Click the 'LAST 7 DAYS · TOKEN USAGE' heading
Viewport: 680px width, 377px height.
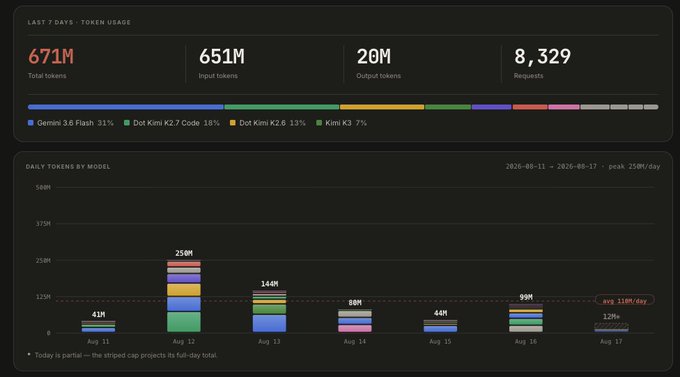79,22
